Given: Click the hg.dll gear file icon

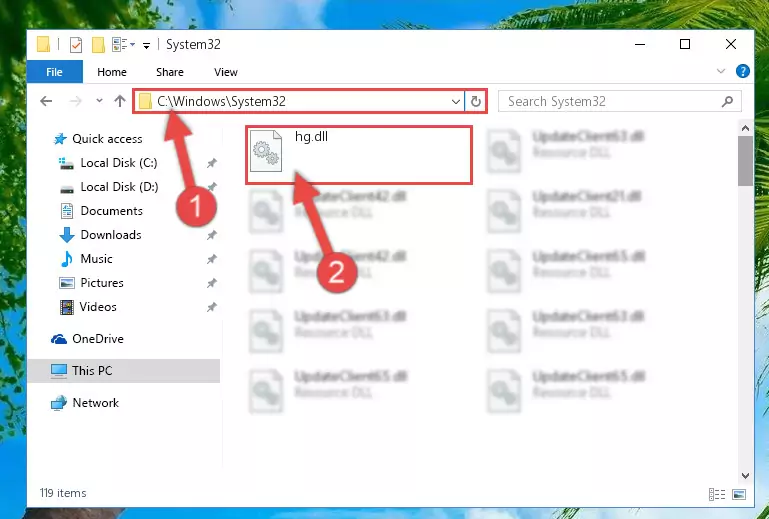Looking at the screenshot, I should click(x=266, y=152).
